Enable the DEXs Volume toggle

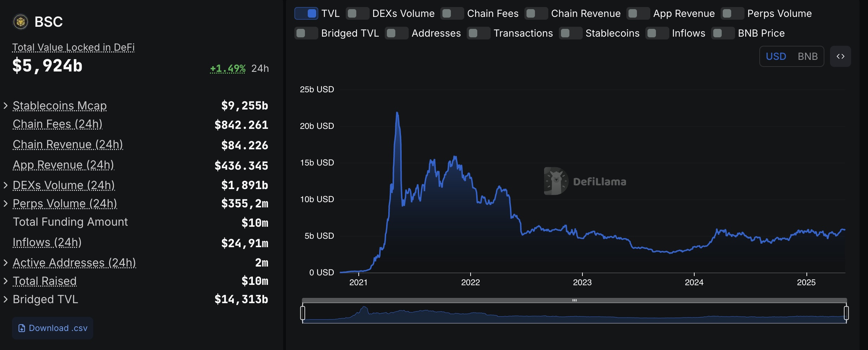357,13
